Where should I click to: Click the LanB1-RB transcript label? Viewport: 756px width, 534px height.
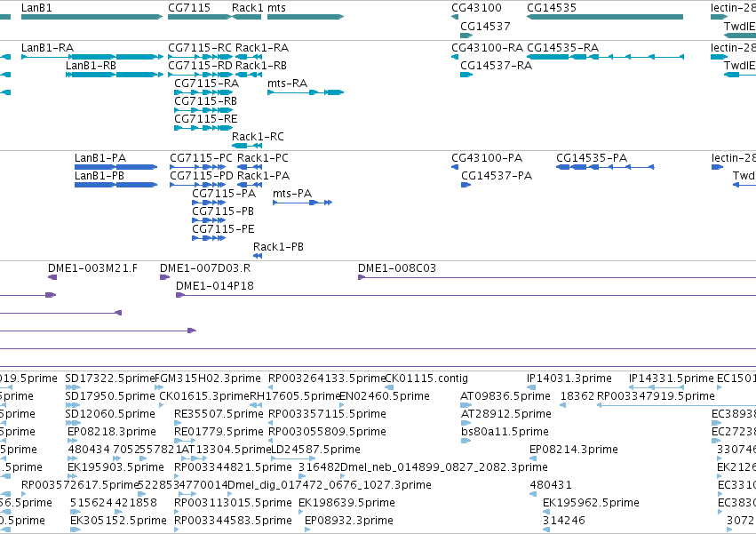tap(91, 66)
